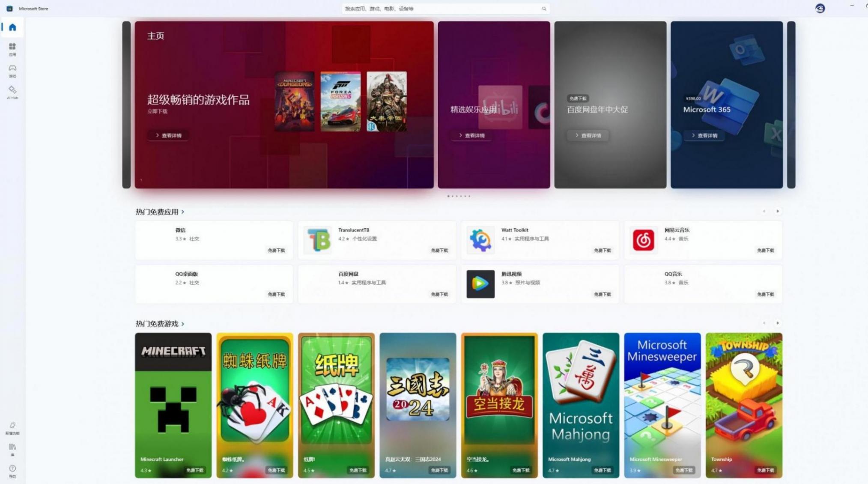Open the Minecraft Dungeons cover in banner
This screenshot has height=484, width=868.
(294, 102)
